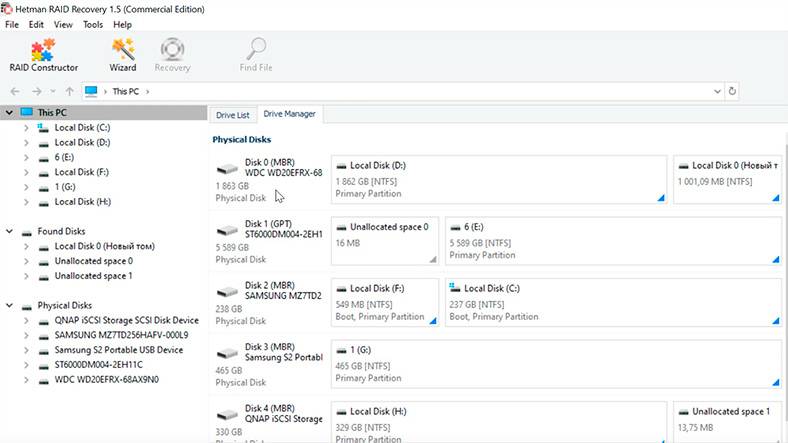Select 1 (G:) partition block
This screenshot has width=788, height=443.
556,364
